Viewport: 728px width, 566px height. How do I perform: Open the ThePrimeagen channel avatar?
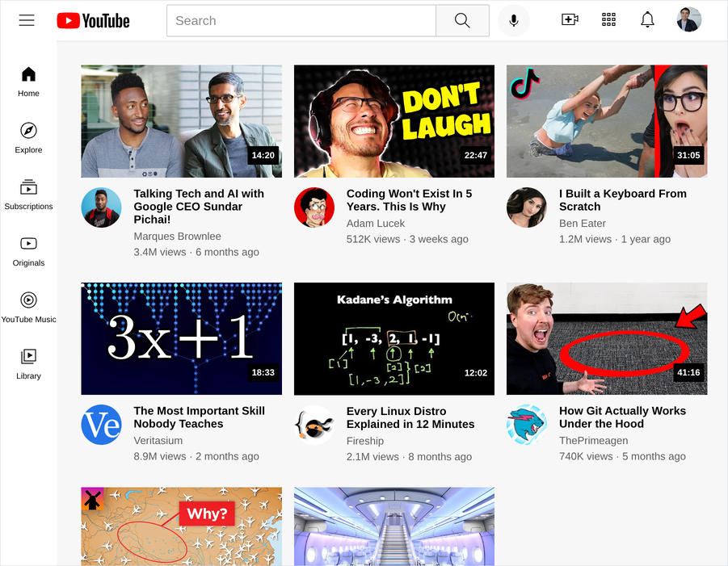pos(527,425)
